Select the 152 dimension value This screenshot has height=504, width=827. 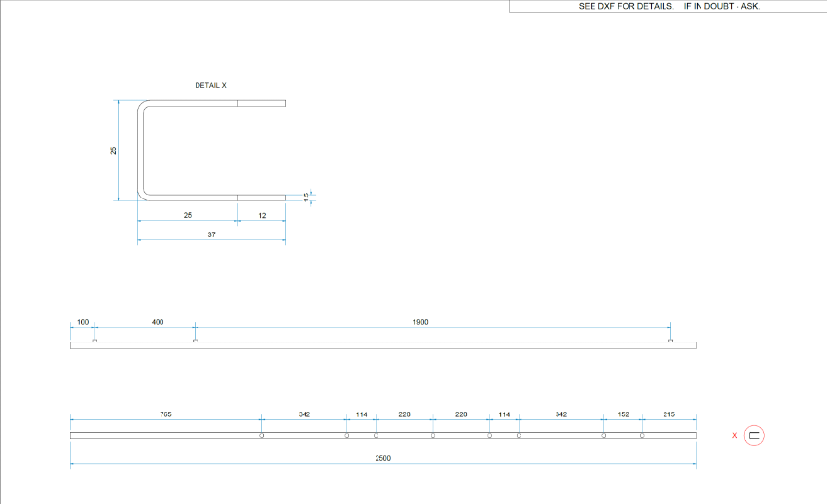(624, 414)
